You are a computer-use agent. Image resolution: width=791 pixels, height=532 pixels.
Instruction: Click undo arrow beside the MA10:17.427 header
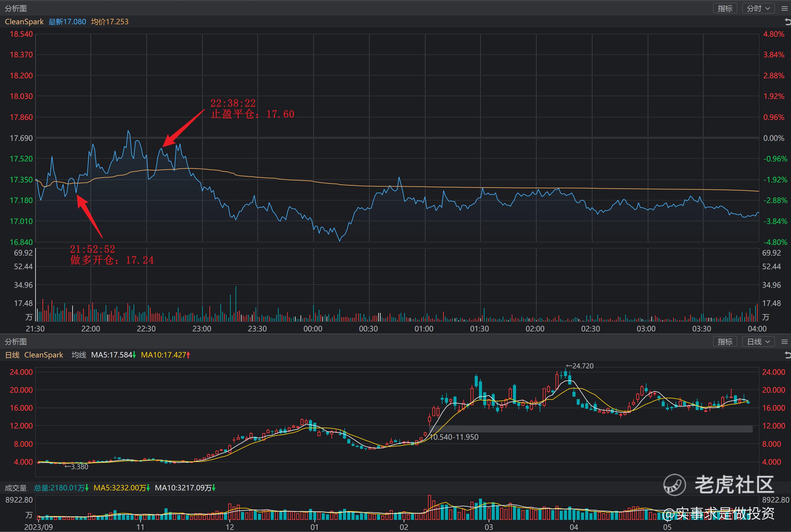click(788, 355)
